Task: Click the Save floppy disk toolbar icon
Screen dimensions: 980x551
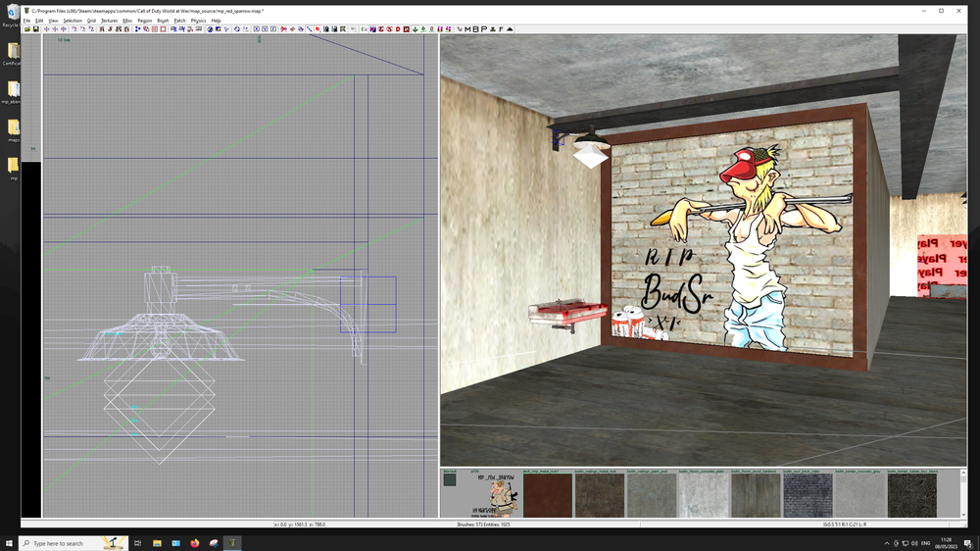Action: (x=35, y=29)
